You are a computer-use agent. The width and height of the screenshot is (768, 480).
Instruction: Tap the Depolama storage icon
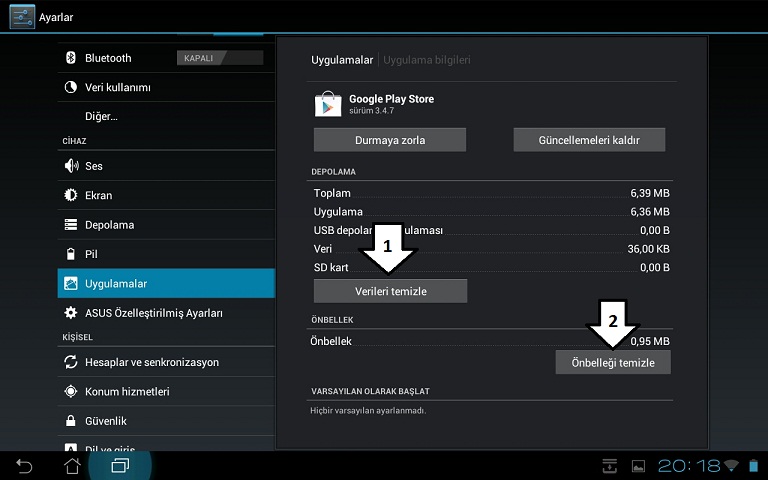pyautogui.click(x=71, y=224)
